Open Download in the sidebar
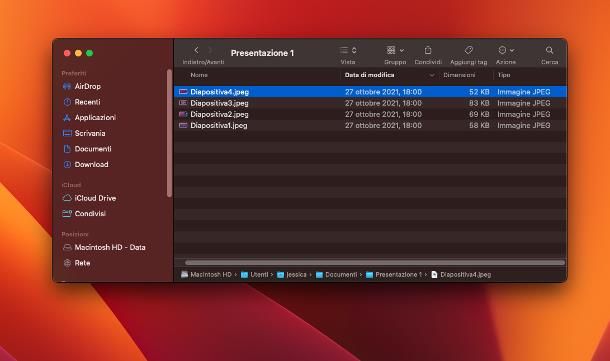The image size is (610, 361). (x=91, y=164)
